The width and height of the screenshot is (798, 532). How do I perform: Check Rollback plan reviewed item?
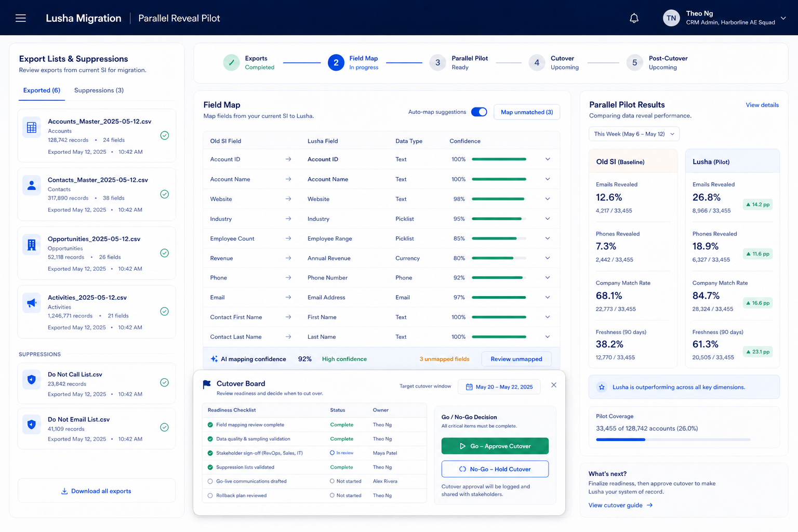[x=210, y=496]
